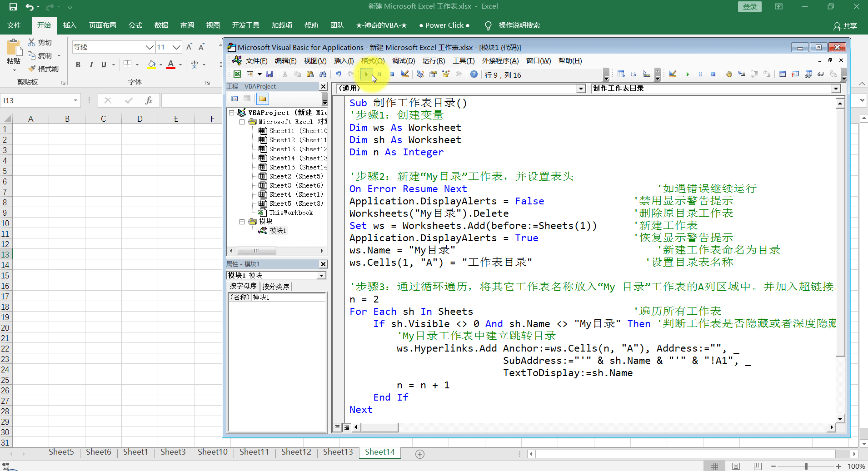Select ThisWorkbook in project tree
The height and width of the screenshot is (471, 868).
(291, 213)
